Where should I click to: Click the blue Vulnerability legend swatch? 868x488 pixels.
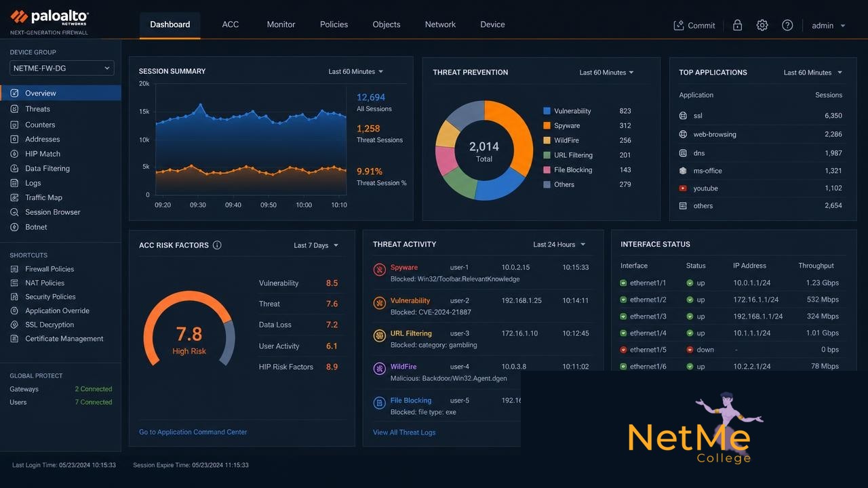[547, 111]
